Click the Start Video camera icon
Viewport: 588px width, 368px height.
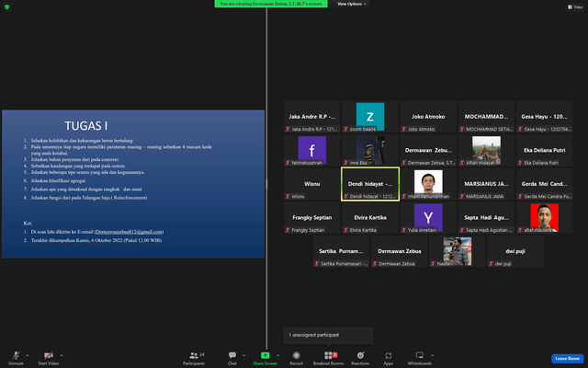coord(49,355)
